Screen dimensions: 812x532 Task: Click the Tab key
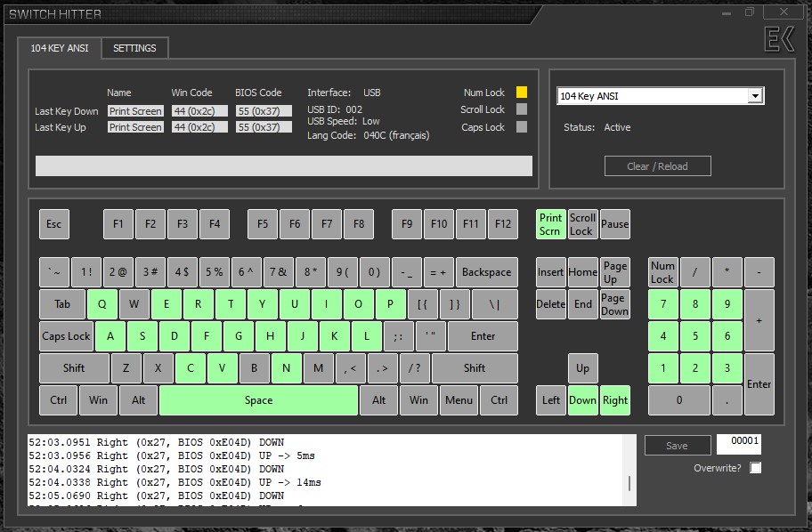(62, 304)
